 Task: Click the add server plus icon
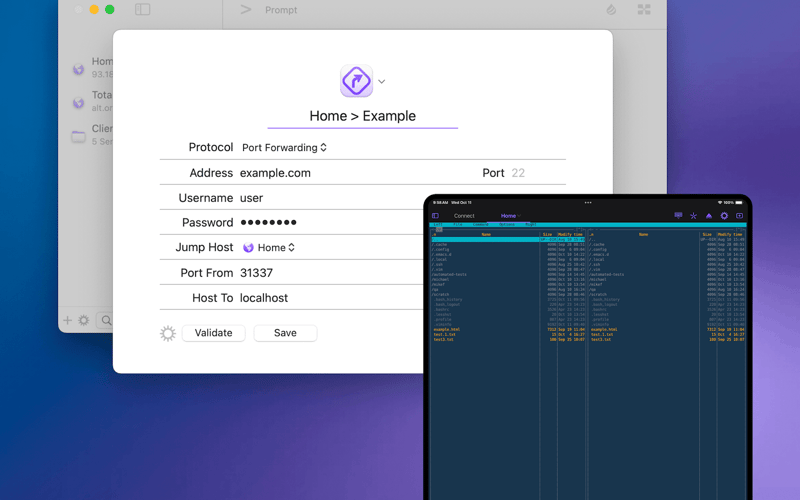(67, 320)
